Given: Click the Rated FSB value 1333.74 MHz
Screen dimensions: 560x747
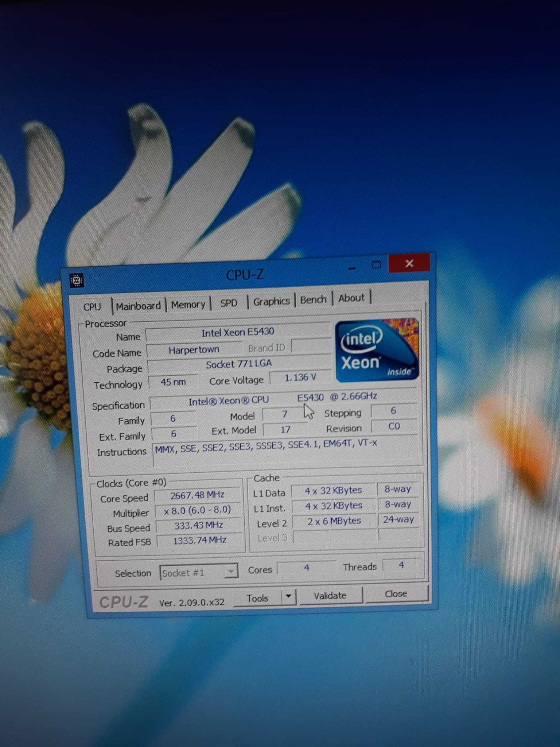Looking at the screenshot, I should pos(199,540).
